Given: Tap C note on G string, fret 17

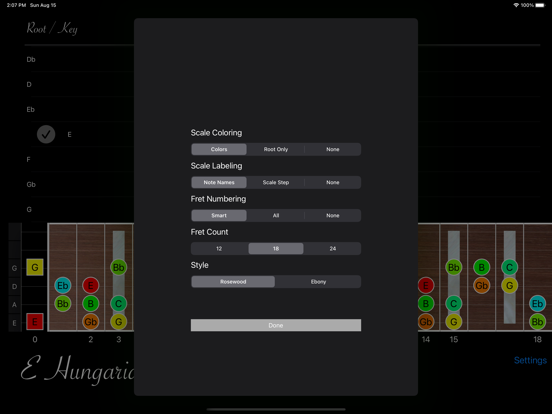Looking at the screenshot, I should pyautogui.click(x=509, y=267).
